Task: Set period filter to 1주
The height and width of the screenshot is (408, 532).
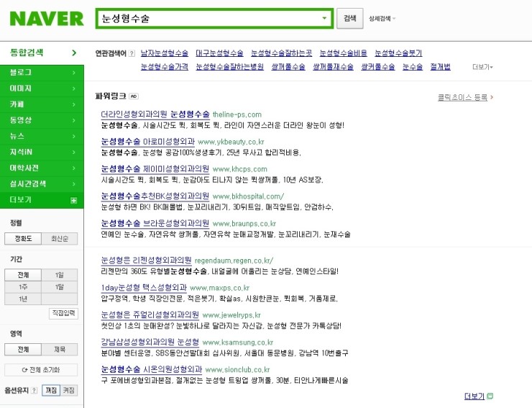Action: point(23,287)
